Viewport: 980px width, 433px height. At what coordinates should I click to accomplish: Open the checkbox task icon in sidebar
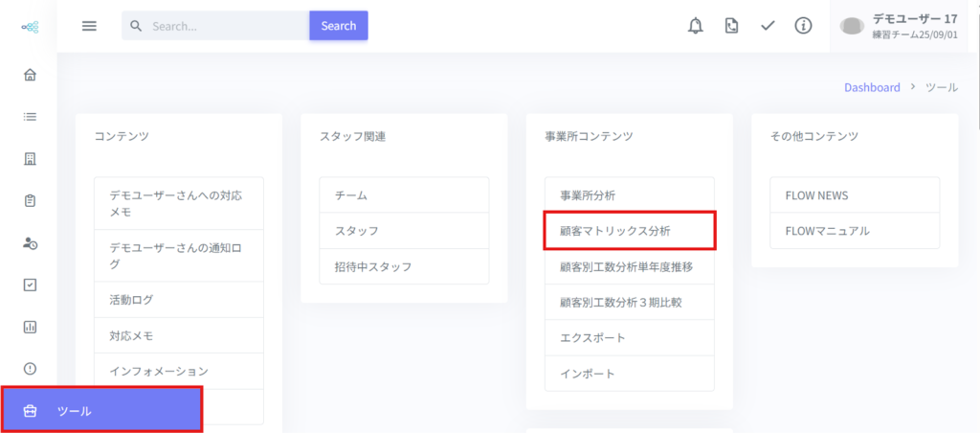[x=30, y=285]
